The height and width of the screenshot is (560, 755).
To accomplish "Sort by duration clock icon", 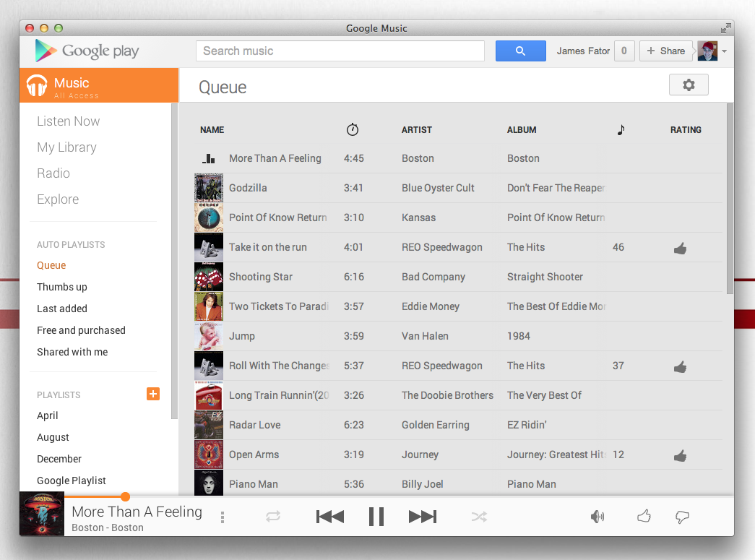I will (x=353, y=129).
